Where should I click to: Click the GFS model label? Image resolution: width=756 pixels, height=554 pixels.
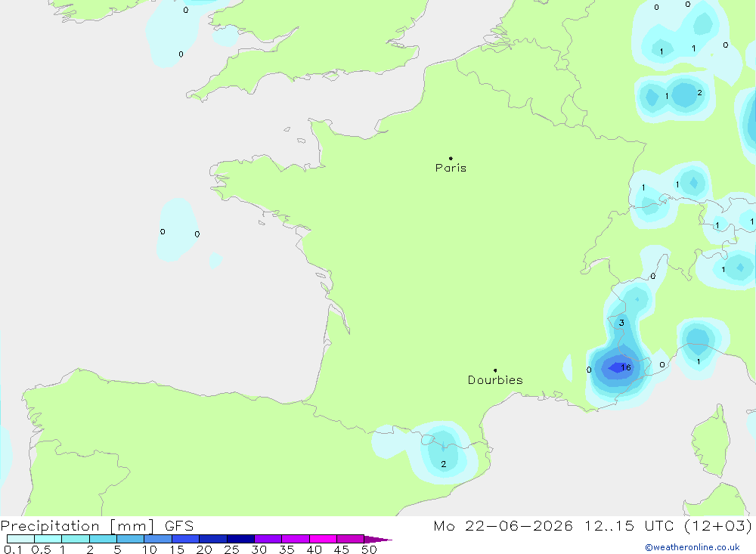tap(179, 525)
